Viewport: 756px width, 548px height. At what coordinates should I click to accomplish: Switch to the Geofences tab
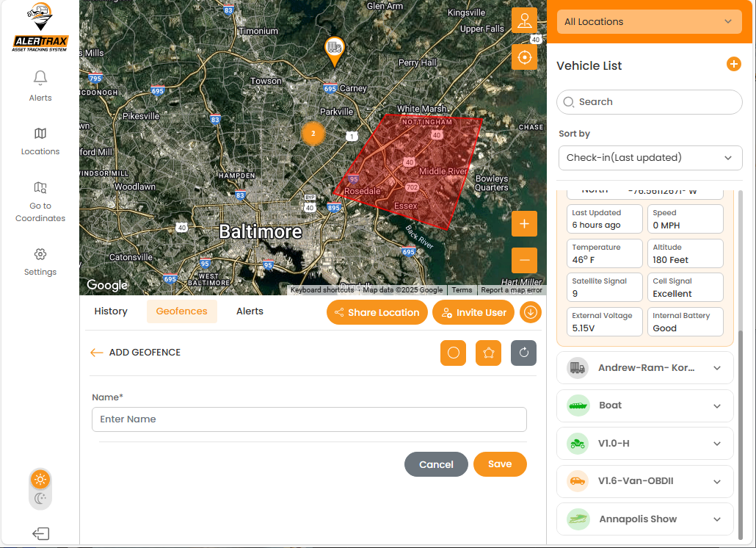[182, 311]
